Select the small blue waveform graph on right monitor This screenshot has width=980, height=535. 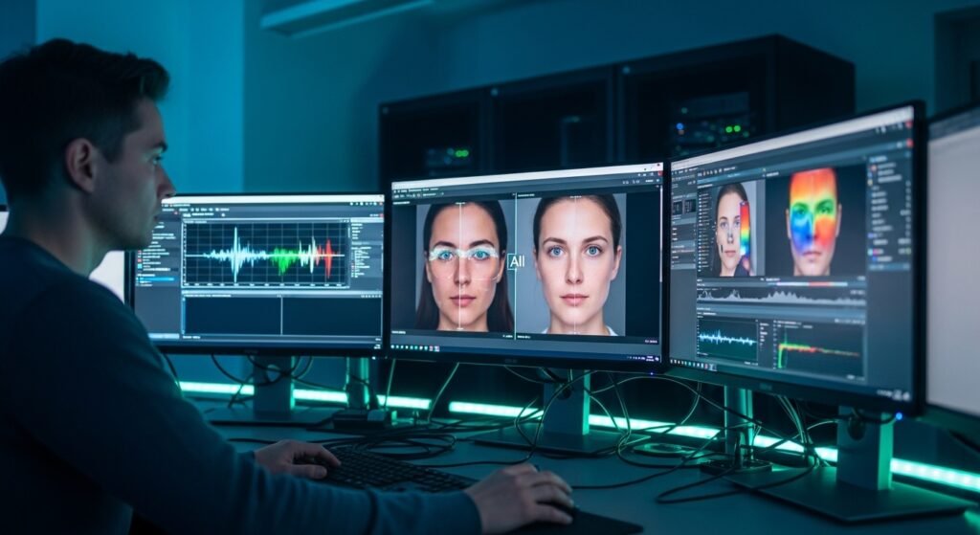tap(727, 339)
